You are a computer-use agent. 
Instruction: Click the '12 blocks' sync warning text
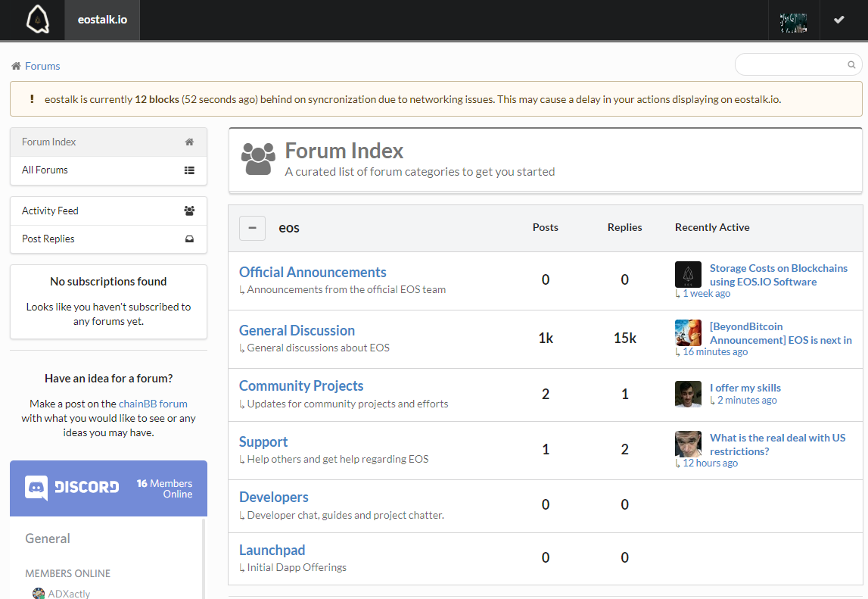(x=157, y=100)
